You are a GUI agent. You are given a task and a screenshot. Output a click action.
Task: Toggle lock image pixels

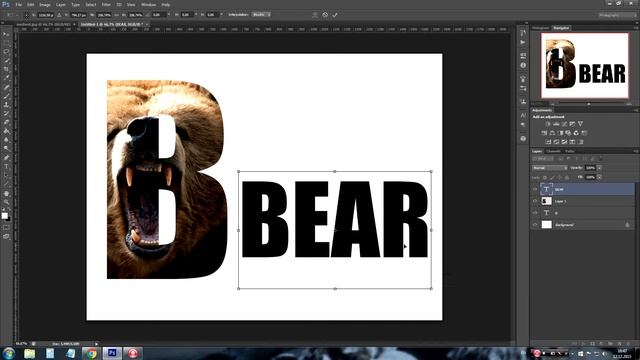click(x=552, y=177)
